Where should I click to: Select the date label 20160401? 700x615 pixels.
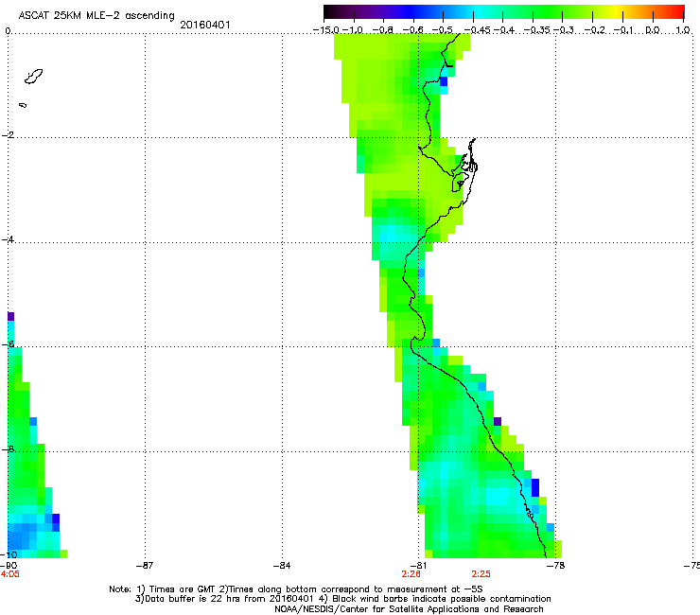coord(205,25)
